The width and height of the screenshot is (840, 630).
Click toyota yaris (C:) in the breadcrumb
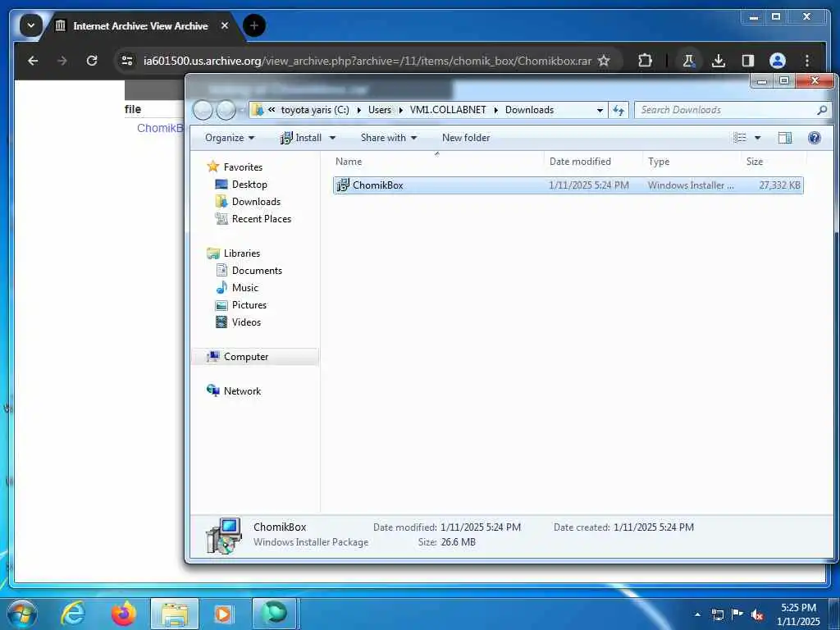[315, 110]
